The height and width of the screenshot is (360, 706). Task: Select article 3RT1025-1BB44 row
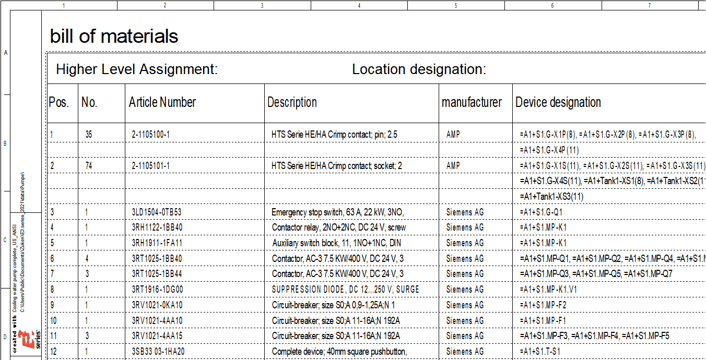point(376,274)
